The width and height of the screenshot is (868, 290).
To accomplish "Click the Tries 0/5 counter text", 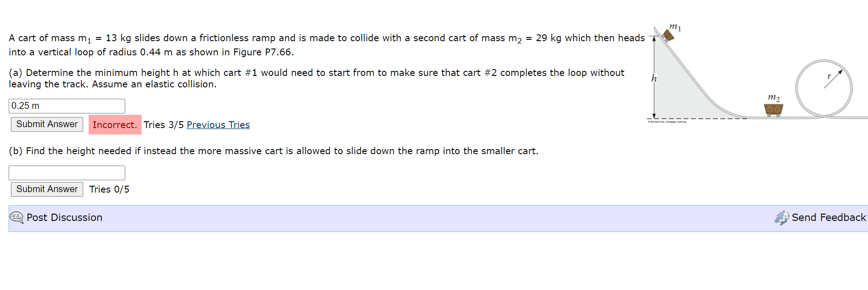I will click(x=109, y=189).
